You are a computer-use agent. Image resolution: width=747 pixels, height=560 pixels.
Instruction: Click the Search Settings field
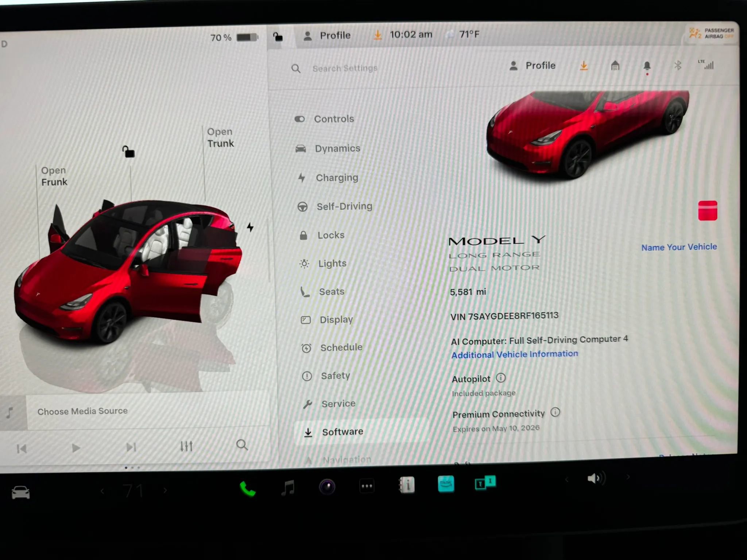tap(345, 68)
